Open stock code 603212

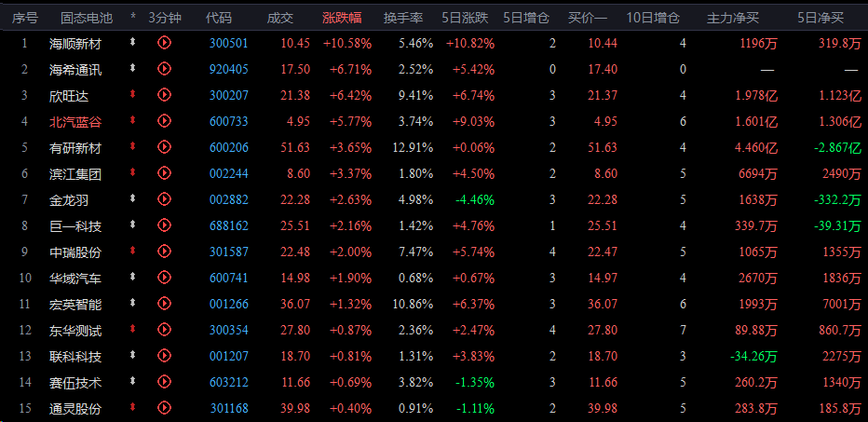click(228, 382)
